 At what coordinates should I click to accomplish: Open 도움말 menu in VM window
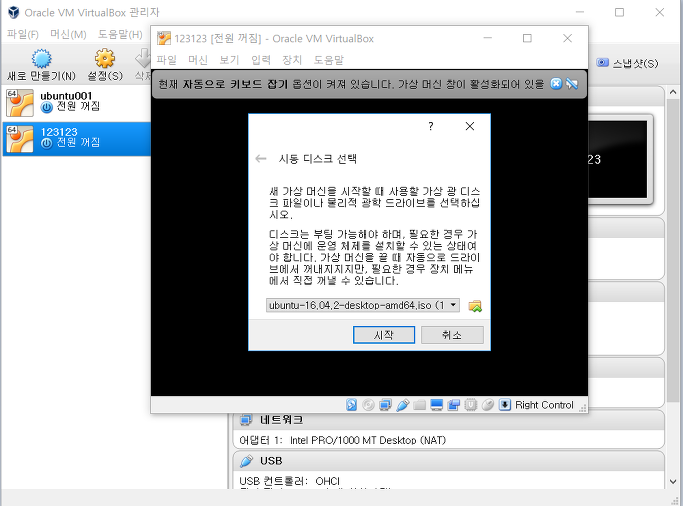[328, 60]
